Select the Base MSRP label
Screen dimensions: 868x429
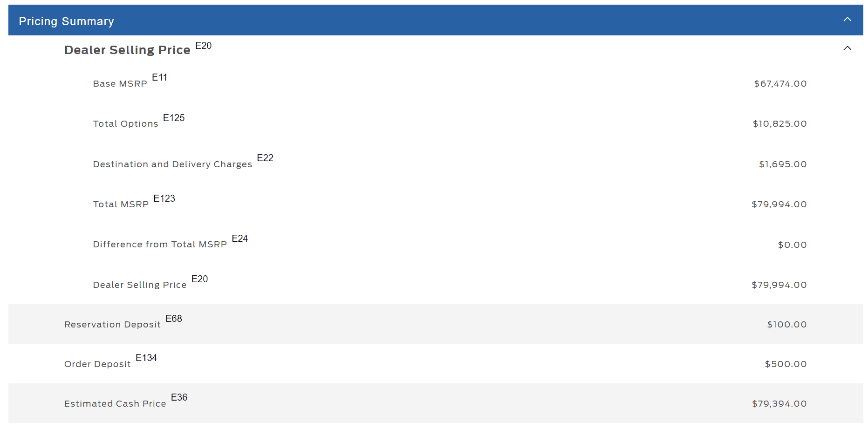click(120, 84)
